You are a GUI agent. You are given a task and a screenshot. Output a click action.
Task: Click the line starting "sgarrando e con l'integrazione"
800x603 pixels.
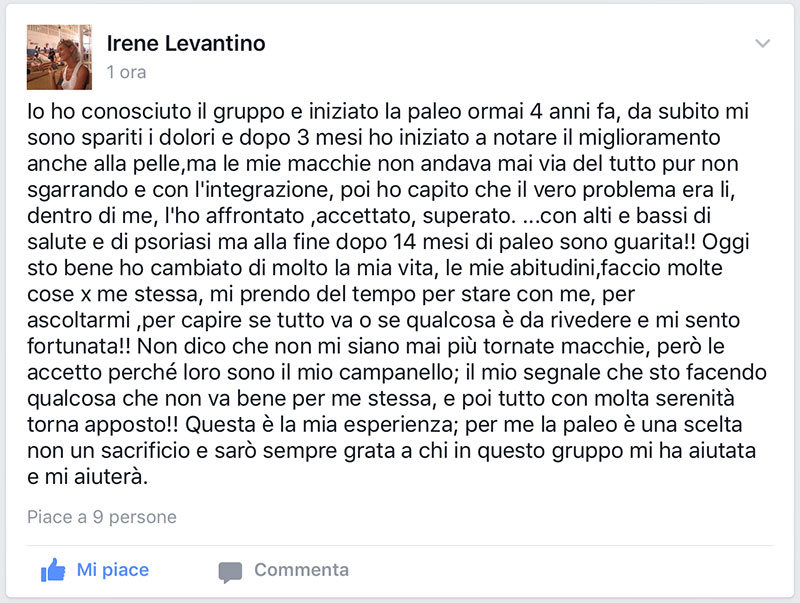point(381,190)
